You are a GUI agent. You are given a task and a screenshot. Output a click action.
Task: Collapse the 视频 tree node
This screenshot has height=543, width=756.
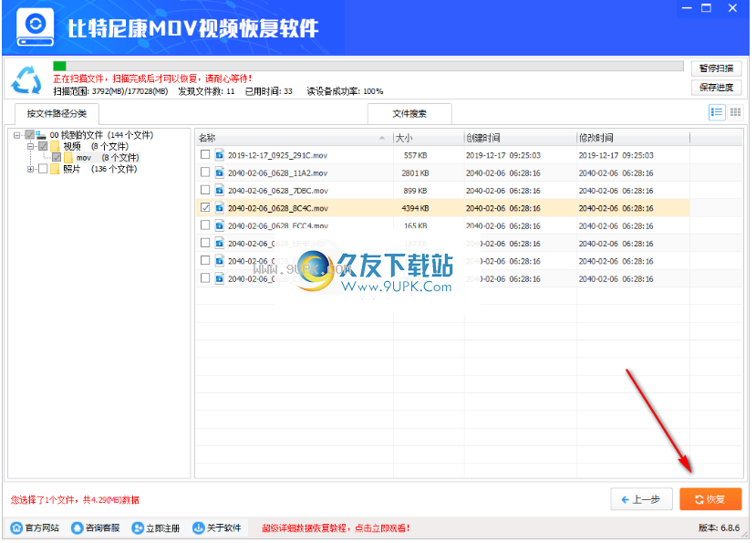pyautogui.click(x=30, y=146)
